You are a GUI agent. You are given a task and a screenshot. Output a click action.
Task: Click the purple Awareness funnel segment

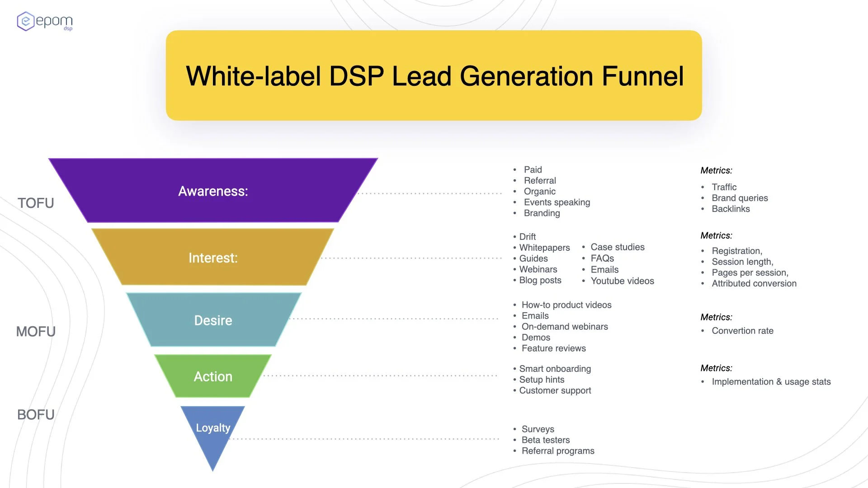click(213, 191)
